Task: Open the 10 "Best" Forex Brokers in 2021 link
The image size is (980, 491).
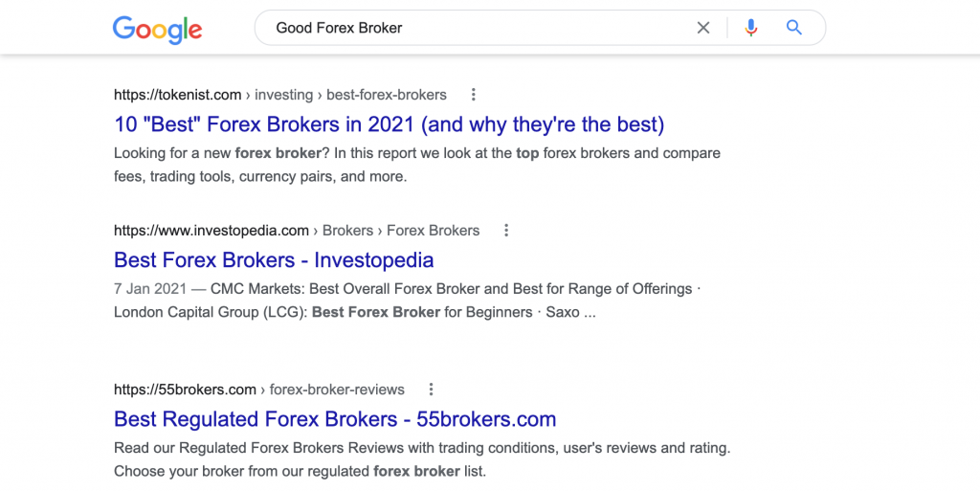Action: 389,123
